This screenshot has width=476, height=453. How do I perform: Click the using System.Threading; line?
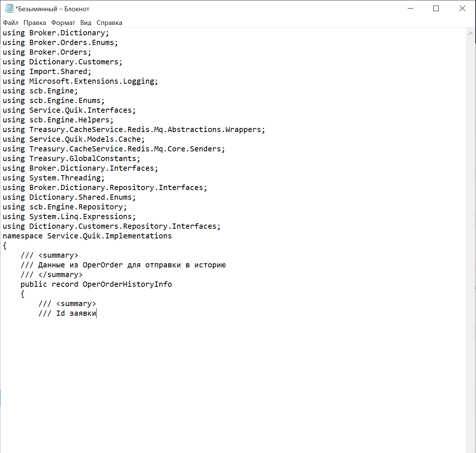[53, 178]
